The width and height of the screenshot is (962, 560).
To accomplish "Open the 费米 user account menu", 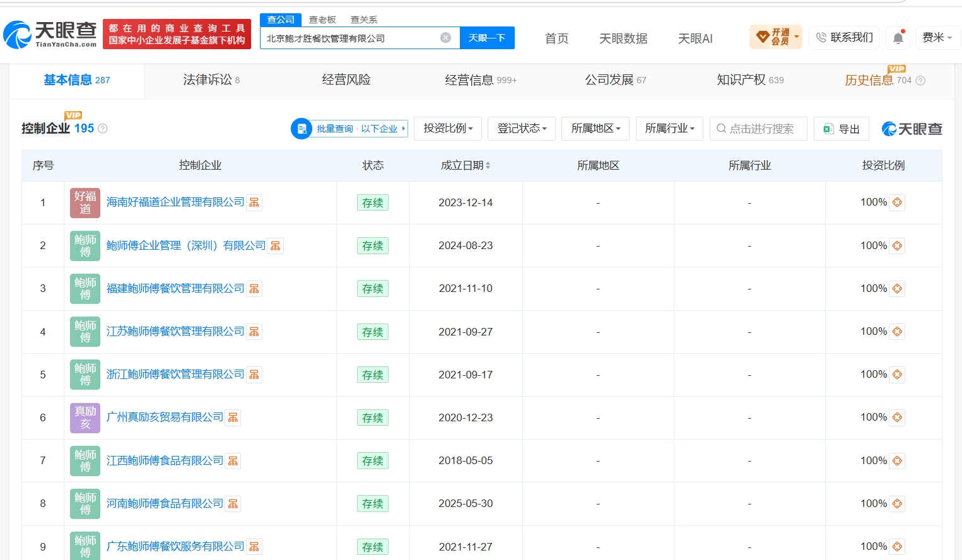I will coord(937,38).
